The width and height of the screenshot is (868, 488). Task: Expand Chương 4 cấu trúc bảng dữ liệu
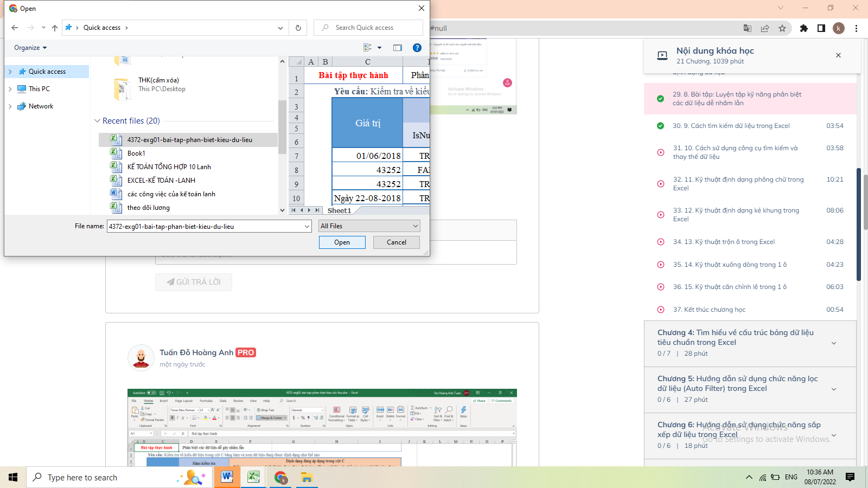point(750,343)
